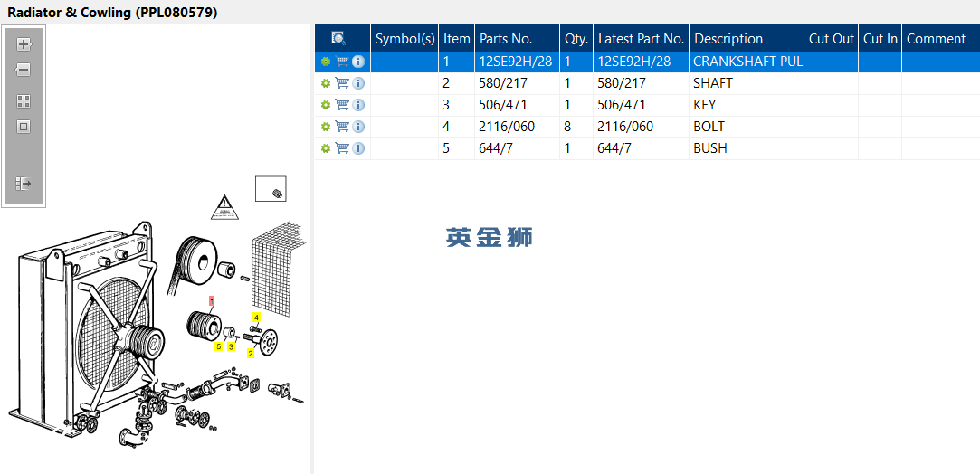Open info icon for BUSH row
The image size is (980, 474).
click(x=358, y=148)
